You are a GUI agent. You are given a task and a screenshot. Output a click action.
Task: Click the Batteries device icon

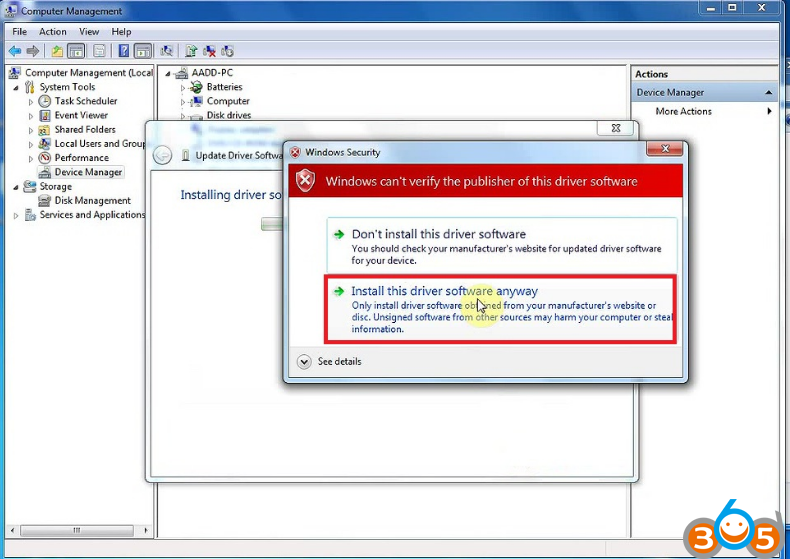[196, 87]
